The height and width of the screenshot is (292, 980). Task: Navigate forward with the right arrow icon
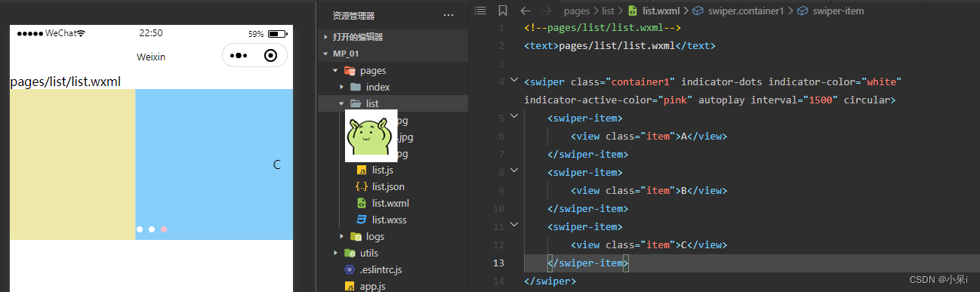(547, 11)
